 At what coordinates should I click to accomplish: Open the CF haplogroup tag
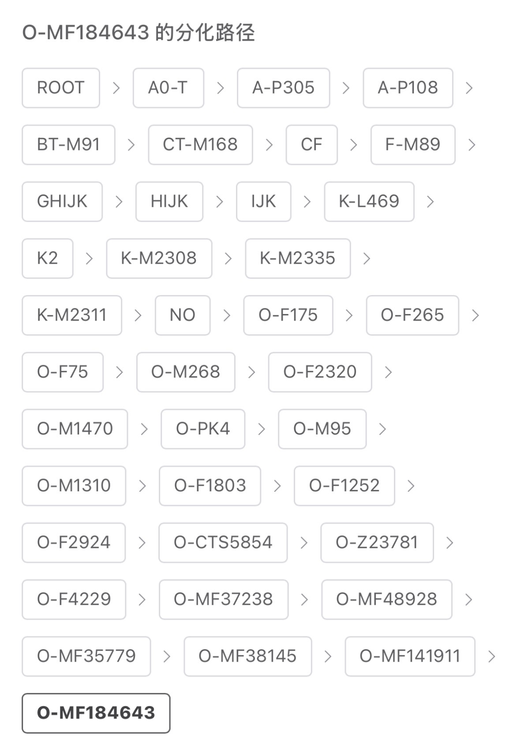click(x=311, y=145)
